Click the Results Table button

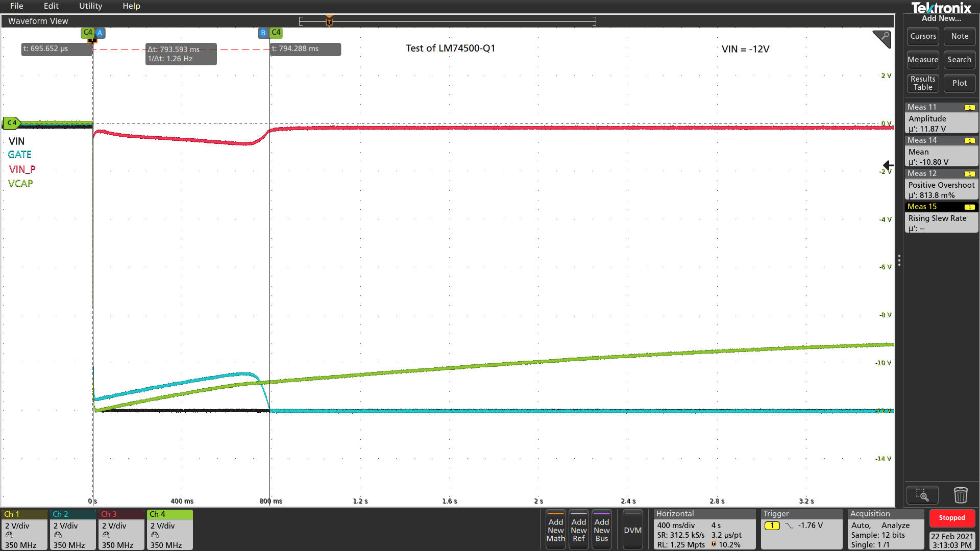[923, 83]
